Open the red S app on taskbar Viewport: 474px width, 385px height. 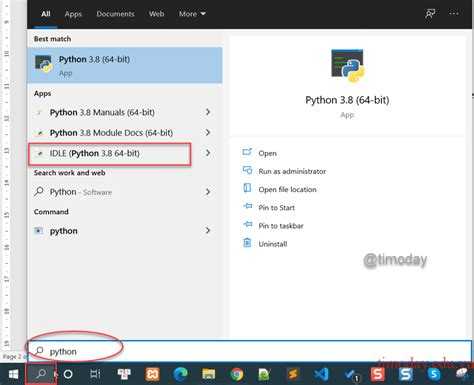point(377,374)
